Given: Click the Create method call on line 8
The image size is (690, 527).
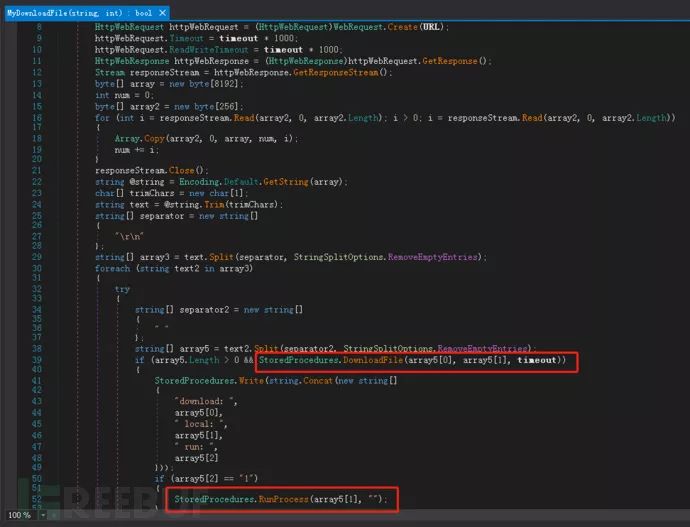Looking at the screenshot, I should 402,27.
